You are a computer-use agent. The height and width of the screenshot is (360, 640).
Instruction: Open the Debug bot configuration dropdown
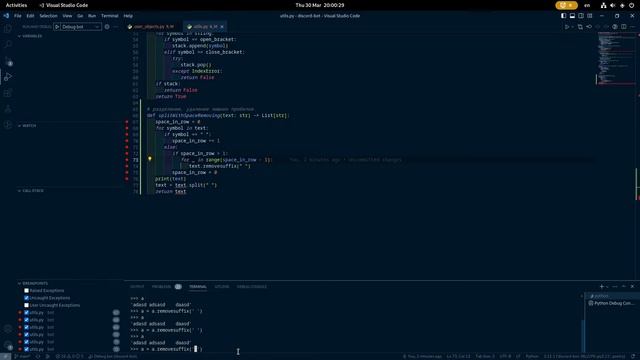81,27
